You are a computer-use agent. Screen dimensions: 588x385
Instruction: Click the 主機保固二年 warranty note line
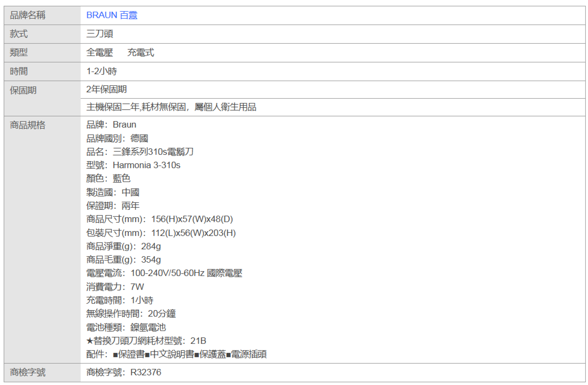click(172, 107)
